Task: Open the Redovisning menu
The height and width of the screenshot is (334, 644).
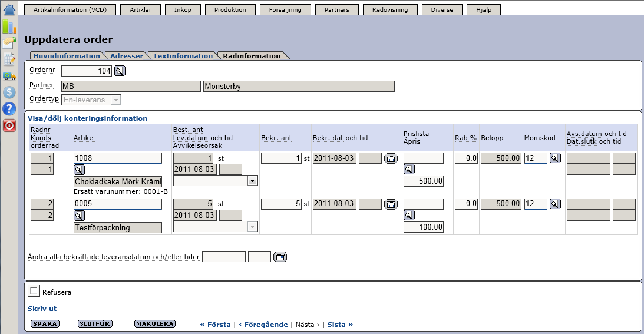Action: coord(390,10)
